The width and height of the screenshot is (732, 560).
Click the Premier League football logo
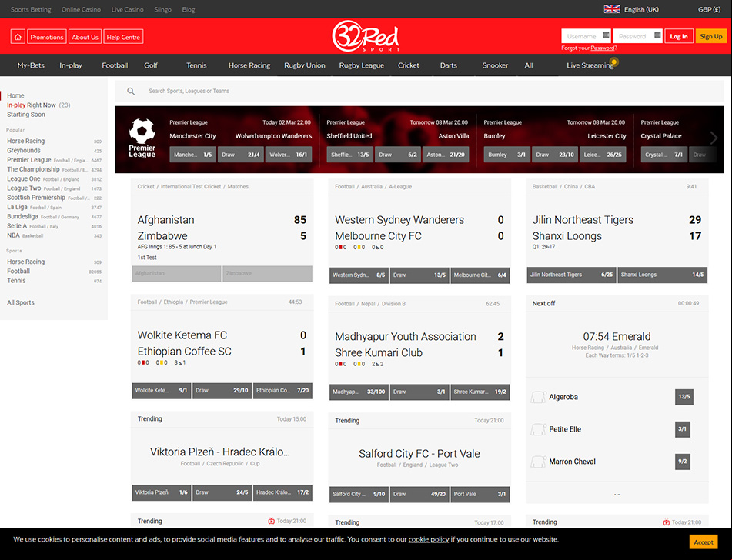142,131
